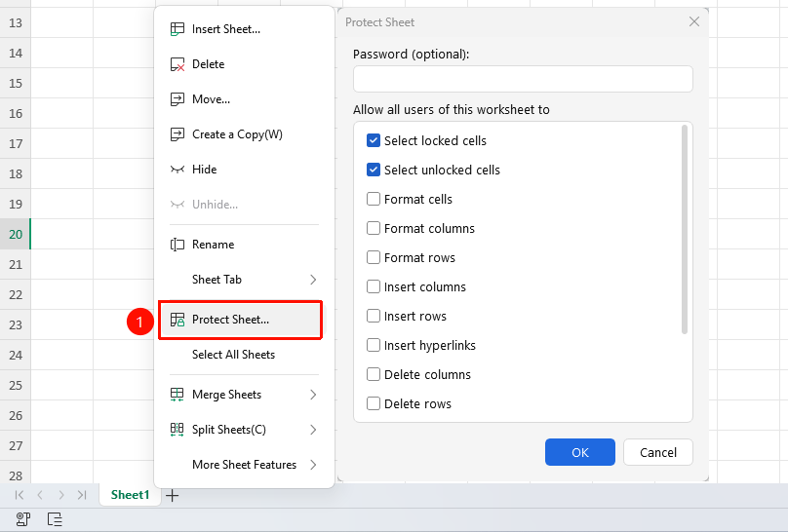Select row header 20
Image resolution: width=788 pixels, height=532 pixels.
tap(16, 235)
